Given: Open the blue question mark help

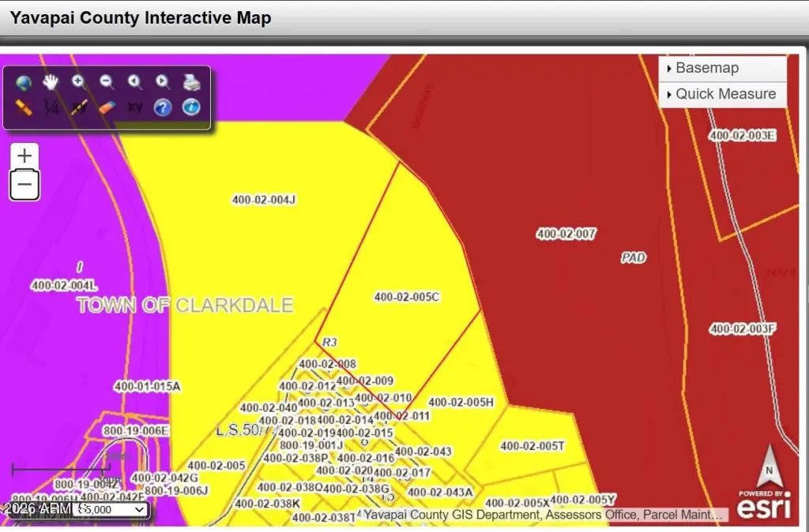Looking at the screenshot, I should (163, 107).
